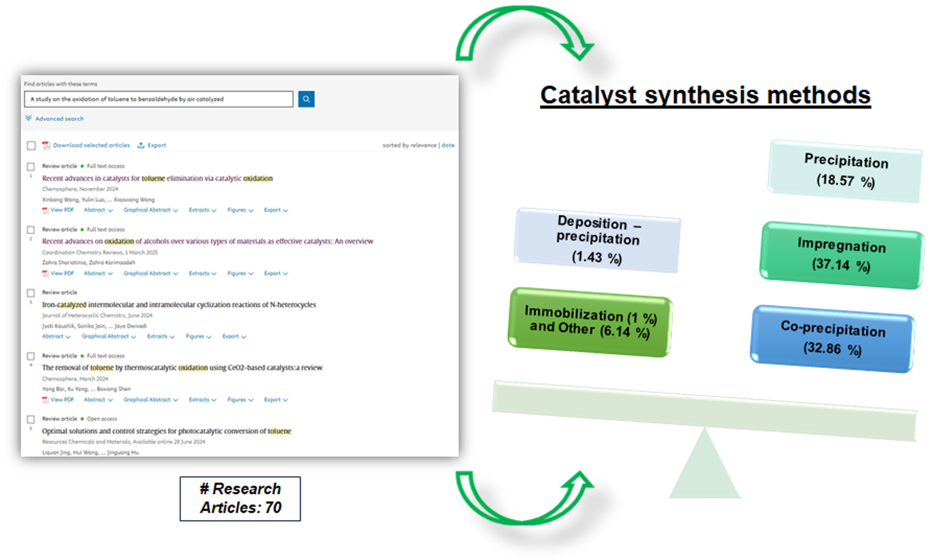933x560 pixels.
Task: Select checkbox for CeO2-based catalysts review
Action: click(x=31, y=356)
